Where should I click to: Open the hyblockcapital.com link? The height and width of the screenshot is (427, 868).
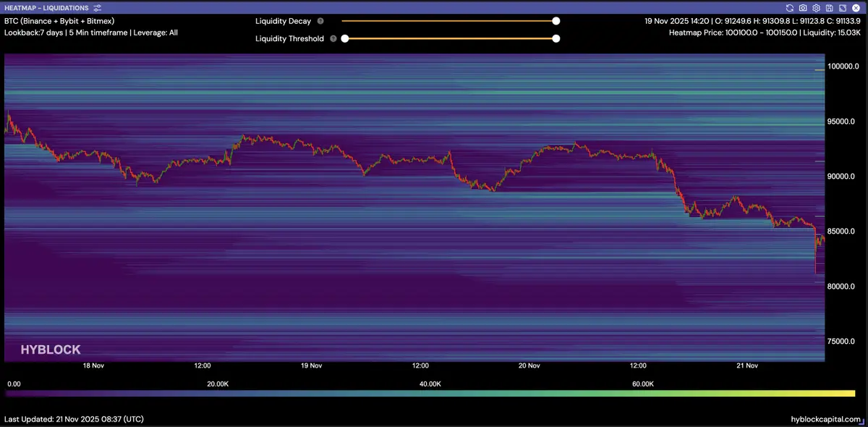tap(826, 420)
